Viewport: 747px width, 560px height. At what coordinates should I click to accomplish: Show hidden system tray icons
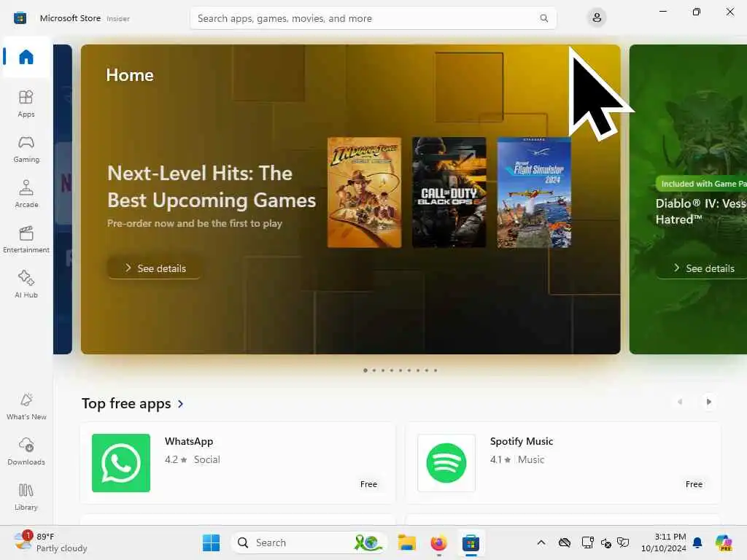click(541, 542)
